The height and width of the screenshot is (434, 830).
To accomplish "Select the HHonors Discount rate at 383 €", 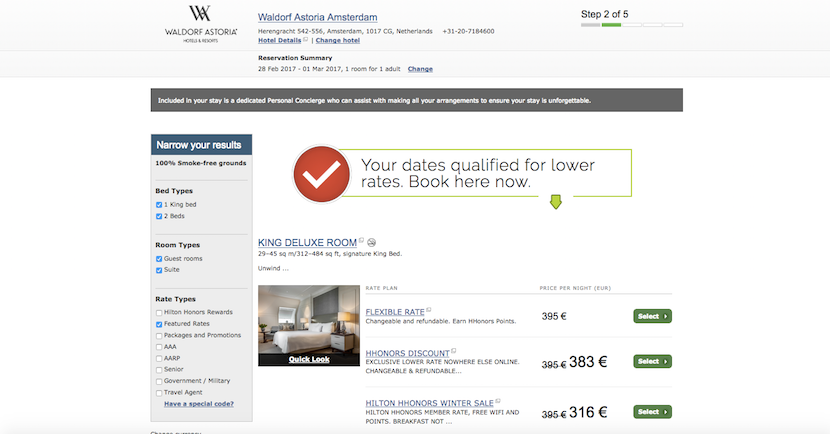I will [x=652, y=361].
